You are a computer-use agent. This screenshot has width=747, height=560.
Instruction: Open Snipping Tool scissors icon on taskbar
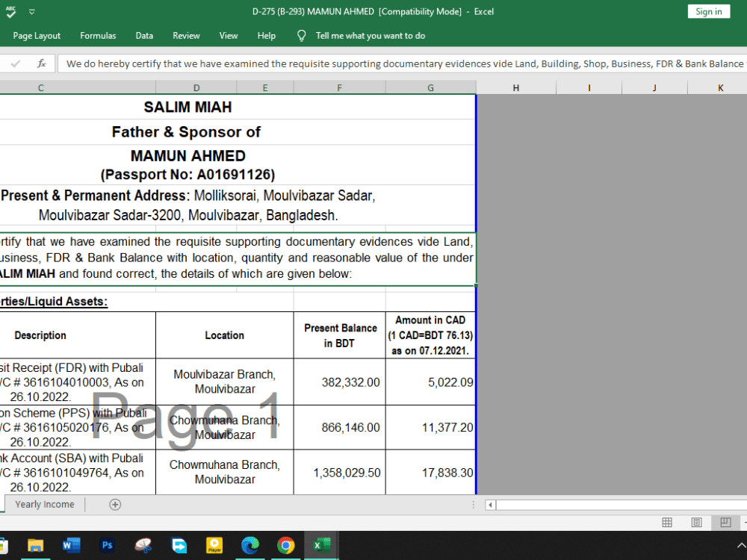[143, 545]
